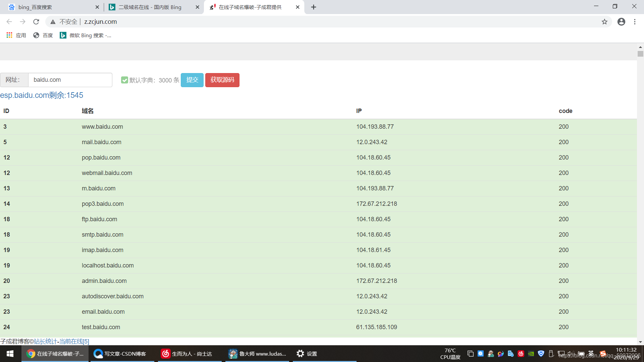Click the code column header

(566, 111)
